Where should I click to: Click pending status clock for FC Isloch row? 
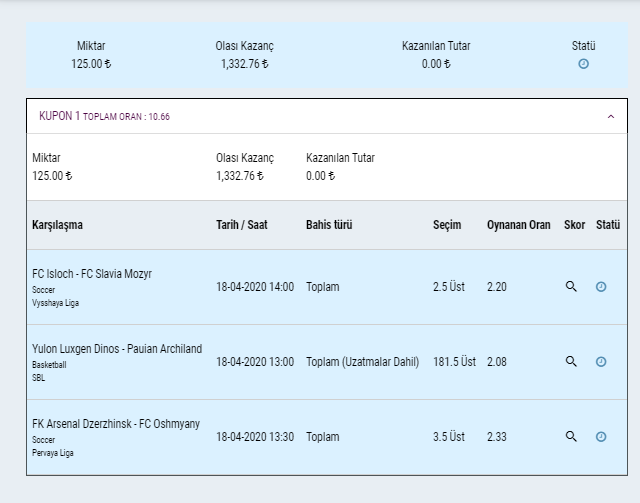601,287
